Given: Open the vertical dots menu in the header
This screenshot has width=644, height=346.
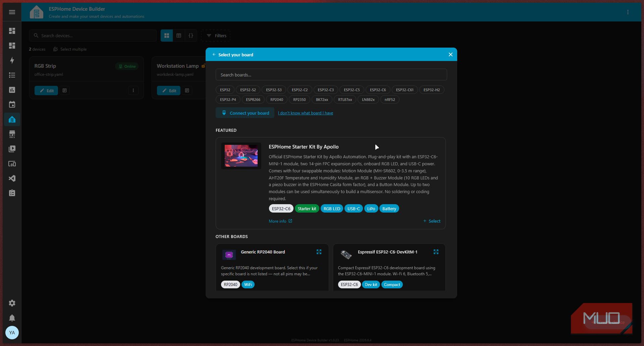Looking at the screenshot, I should coord(628,12).
